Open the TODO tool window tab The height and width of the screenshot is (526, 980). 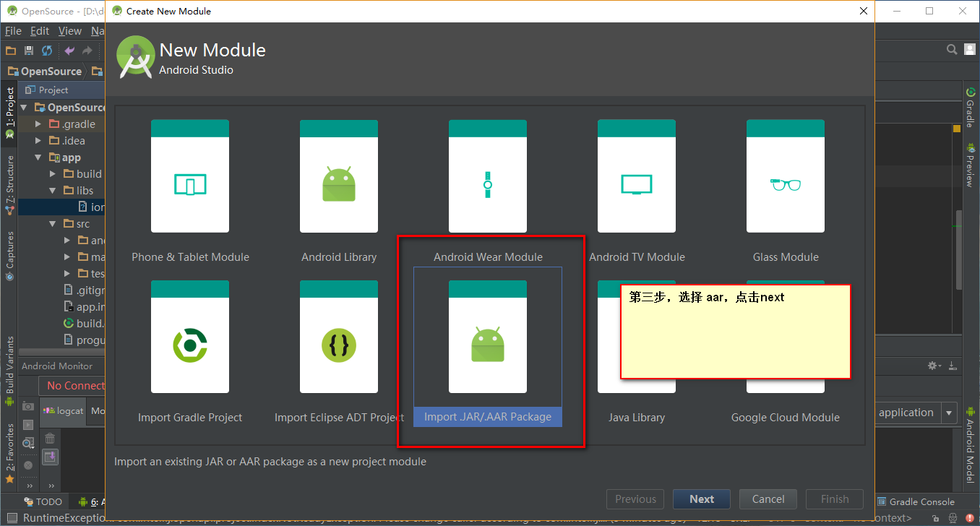click(x=43, y=501)
